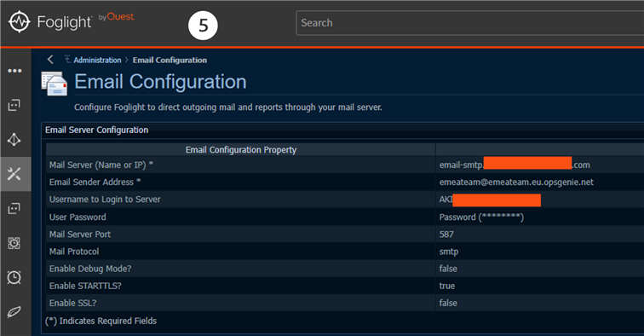Click the Foglight heartbeat logo icon
Viewport: 644px width, 336px height.
[19, 22]
